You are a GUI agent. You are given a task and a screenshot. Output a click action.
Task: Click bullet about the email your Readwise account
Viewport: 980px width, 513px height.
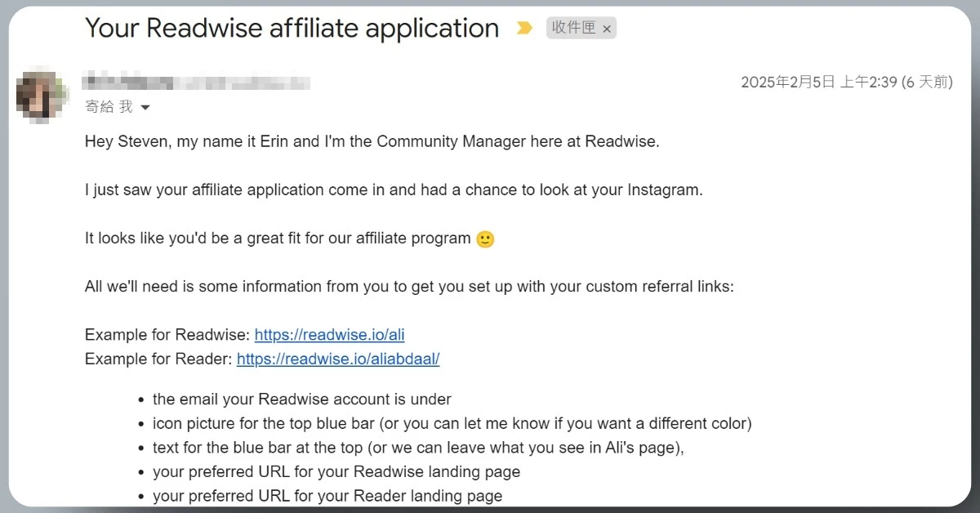[302, 399]
